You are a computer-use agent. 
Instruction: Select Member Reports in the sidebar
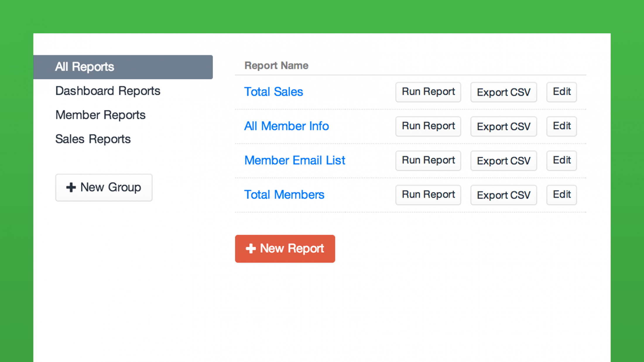tap(100, 115)
